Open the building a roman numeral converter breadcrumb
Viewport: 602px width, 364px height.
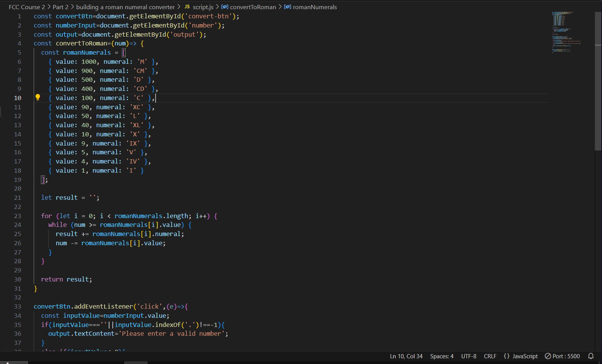[125, 7]
